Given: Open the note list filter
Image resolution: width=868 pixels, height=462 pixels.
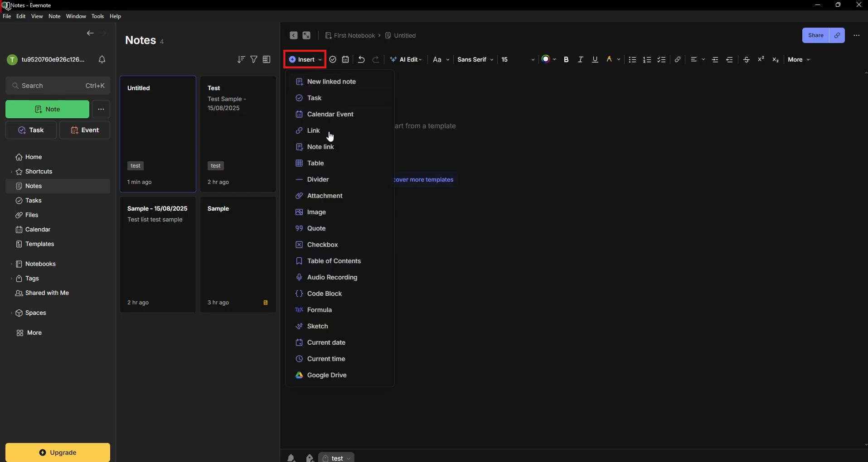Looking at the screenshot, I should [254, 59].
